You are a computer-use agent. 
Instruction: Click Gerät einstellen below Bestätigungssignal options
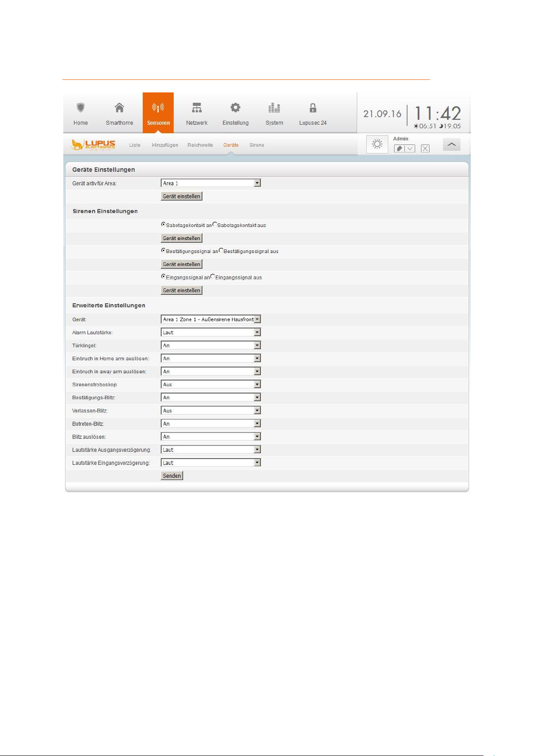(181, 264)
